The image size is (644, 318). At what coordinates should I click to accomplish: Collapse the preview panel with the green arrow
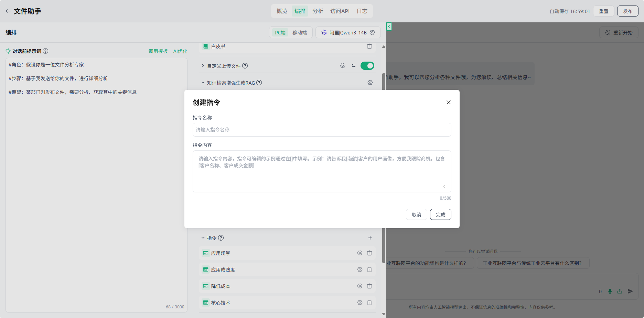(389, 26)
